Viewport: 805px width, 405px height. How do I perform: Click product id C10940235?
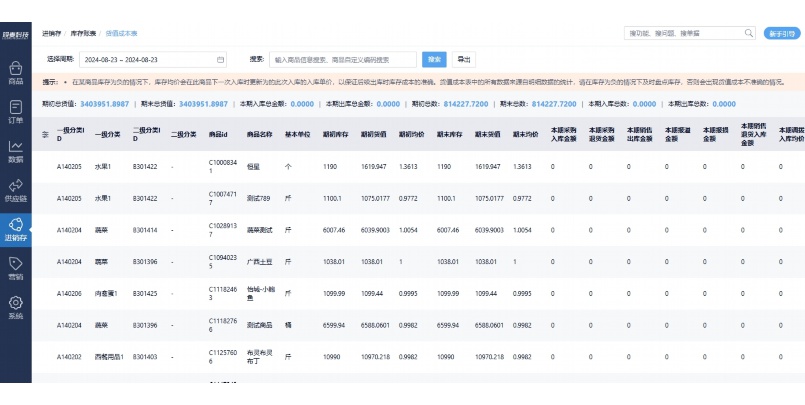tap(223, 262)
